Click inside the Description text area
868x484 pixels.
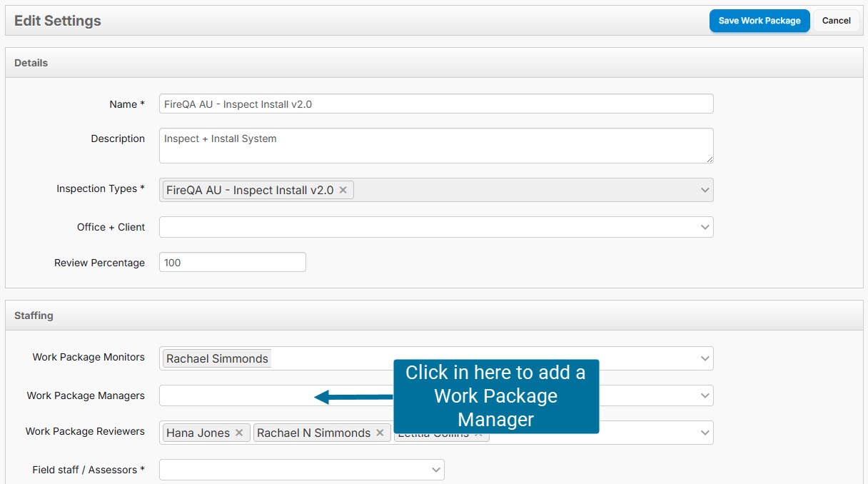[435, 146]
